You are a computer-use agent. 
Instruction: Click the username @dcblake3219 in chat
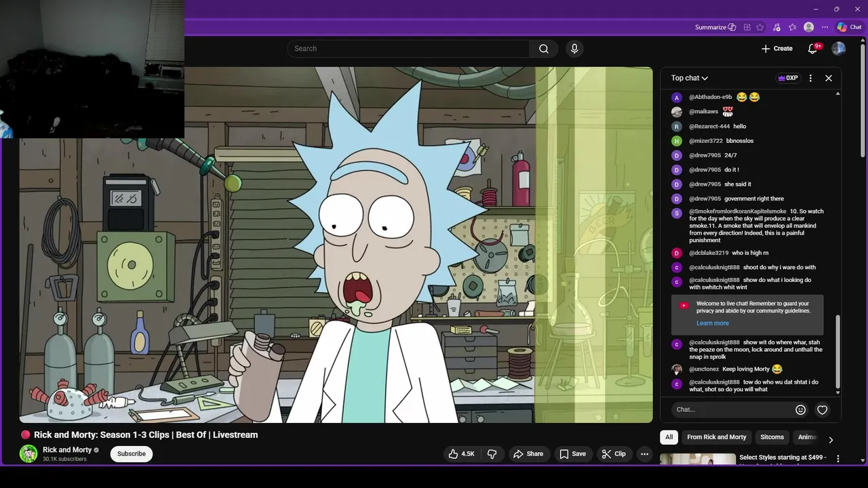pyautogui.click(x=709, y=253)
